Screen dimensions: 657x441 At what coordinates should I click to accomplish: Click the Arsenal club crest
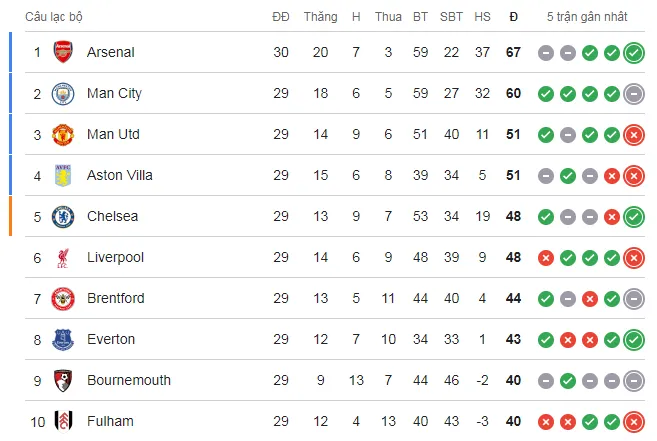(x=63, y=52)
